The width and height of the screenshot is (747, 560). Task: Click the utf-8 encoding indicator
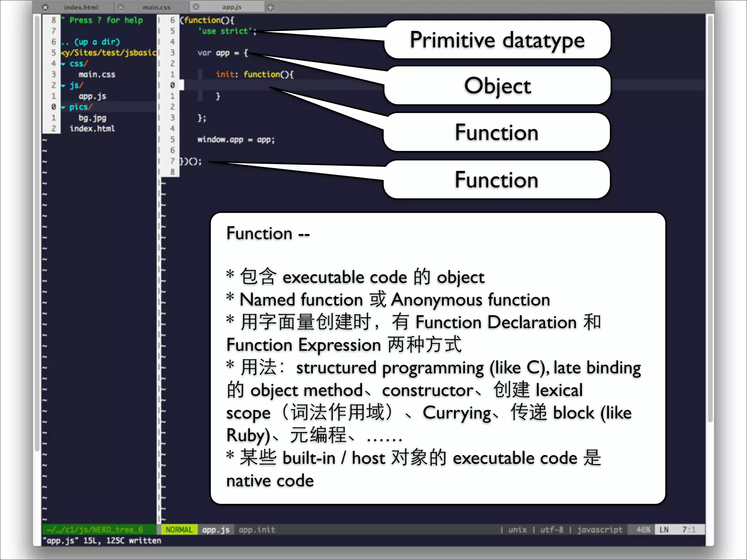552,530
